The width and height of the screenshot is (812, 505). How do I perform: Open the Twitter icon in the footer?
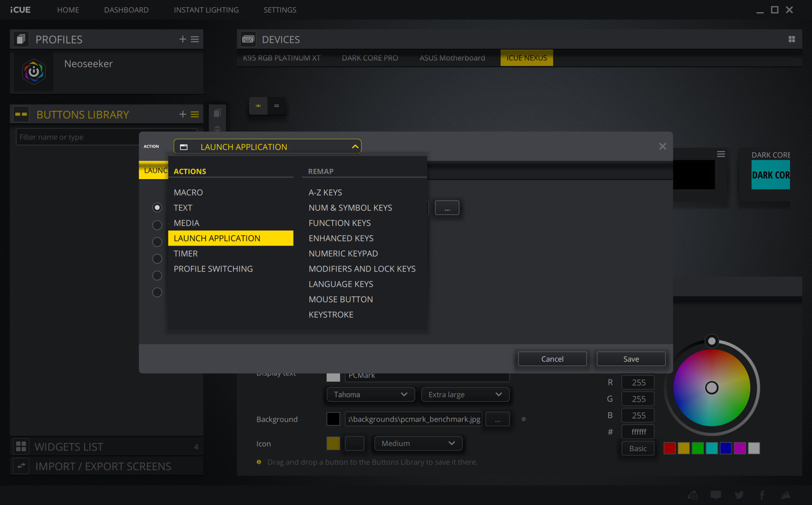pyautogui.click(x=739, y=495)
